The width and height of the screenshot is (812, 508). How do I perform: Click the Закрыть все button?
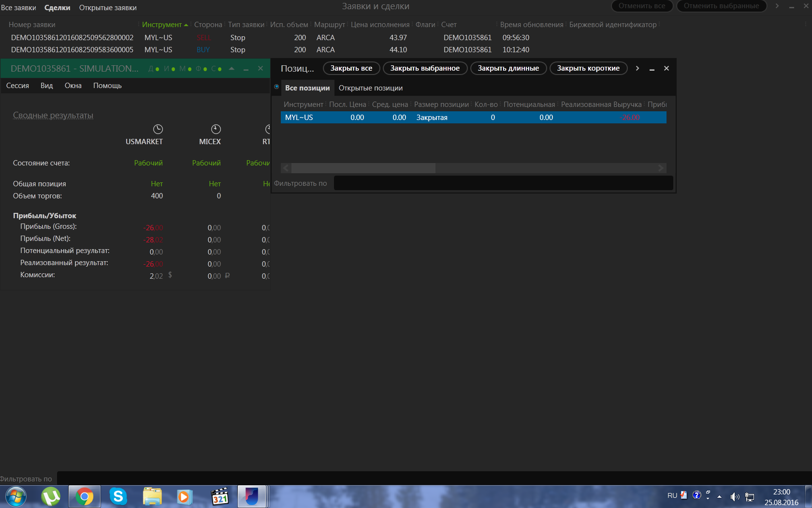coord(351,68)
